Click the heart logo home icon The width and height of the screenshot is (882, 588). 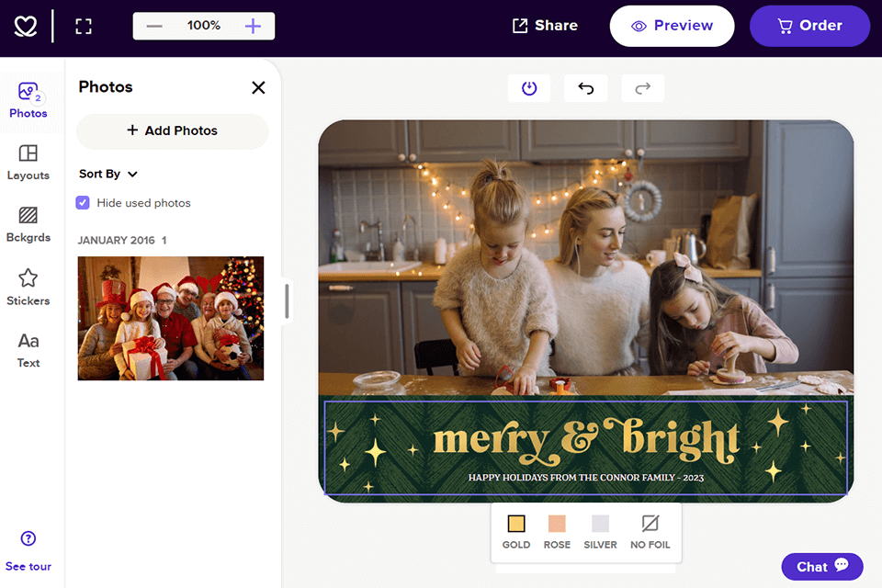(26, 26)
